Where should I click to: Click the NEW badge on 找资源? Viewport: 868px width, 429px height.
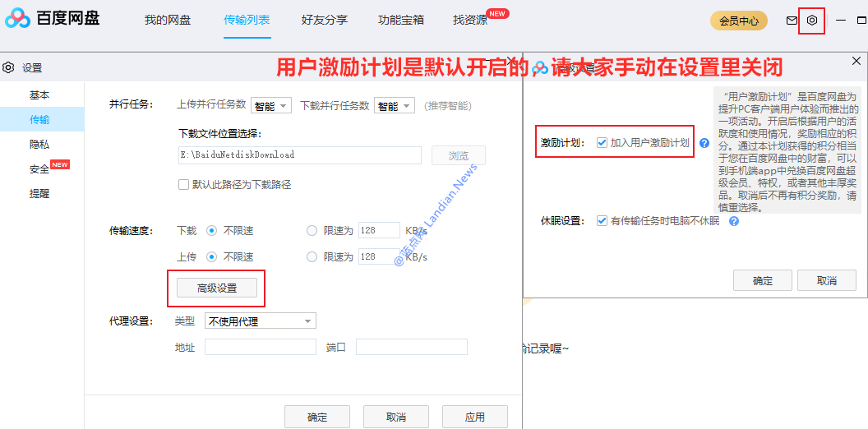[497, 13]
